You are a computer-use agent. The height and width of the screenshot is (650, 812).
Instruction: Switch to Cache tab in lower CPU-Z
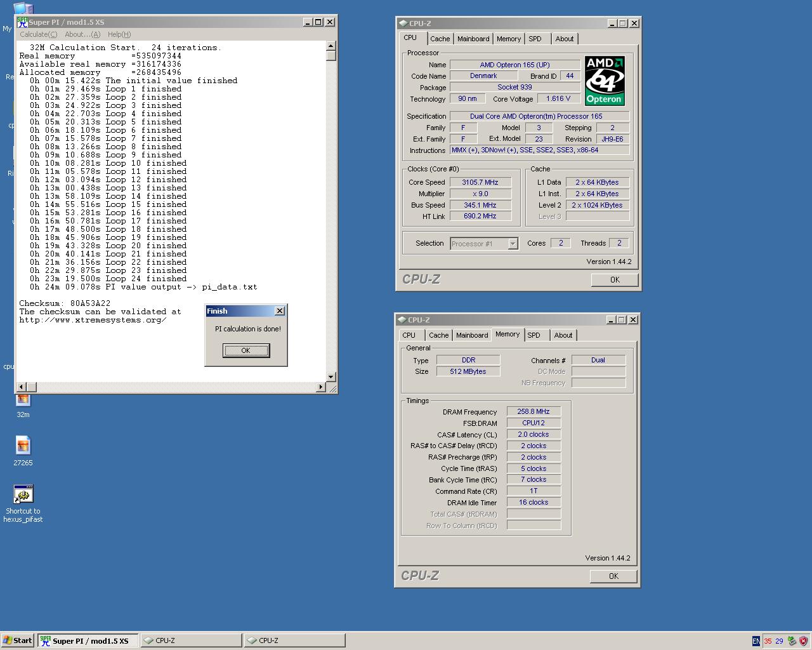(438, 335)
